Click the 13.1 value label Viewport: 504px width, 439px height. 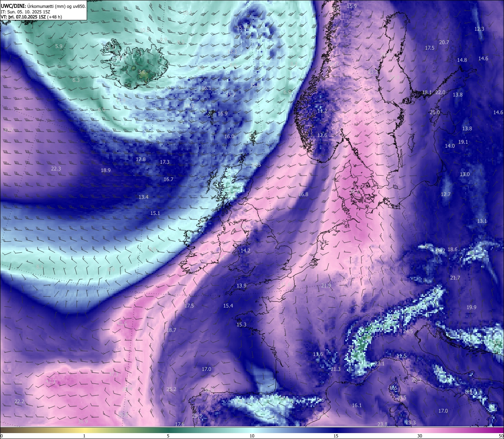[x=482, y=221]
